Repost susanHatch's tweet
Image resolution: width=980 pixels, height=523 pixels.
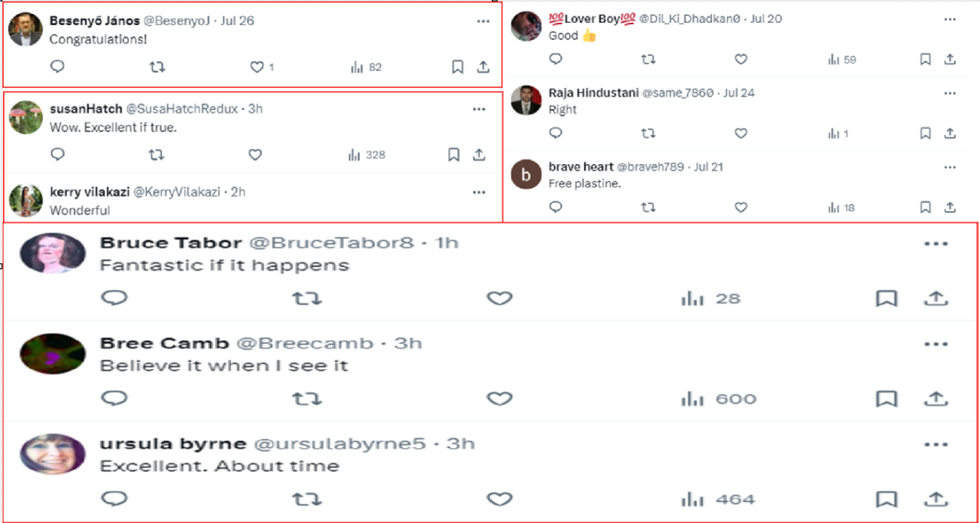[156, 155]
